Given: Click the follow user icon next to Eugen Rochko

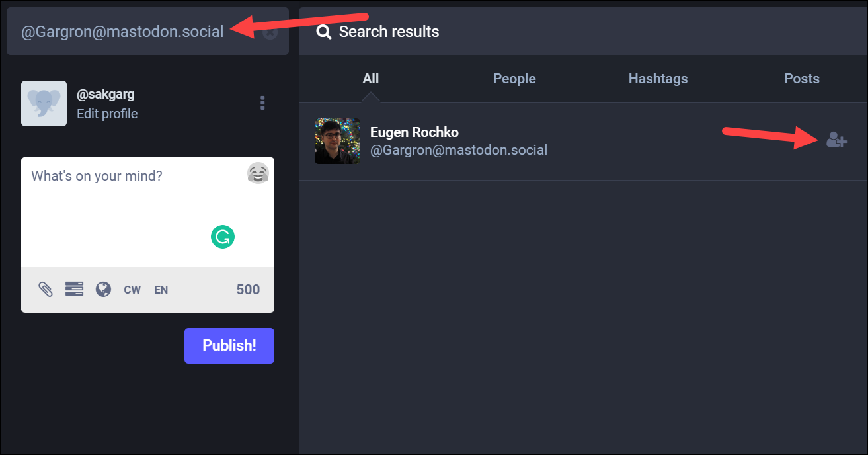Looking at the screenshot, I should 836,140.
